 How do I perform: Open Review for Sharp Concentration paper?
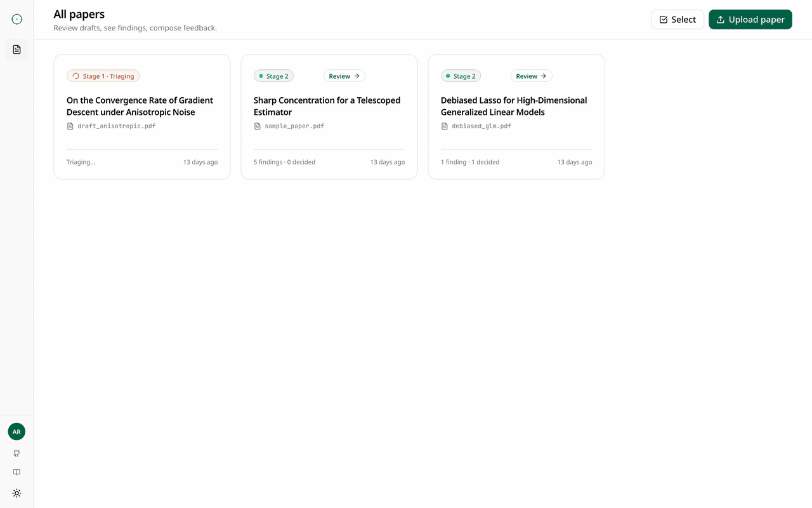pos(344,76)
